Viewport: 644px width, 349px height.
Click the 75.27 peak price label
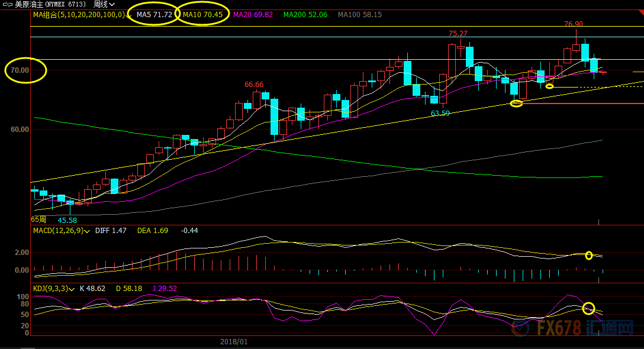click(458, 34)
